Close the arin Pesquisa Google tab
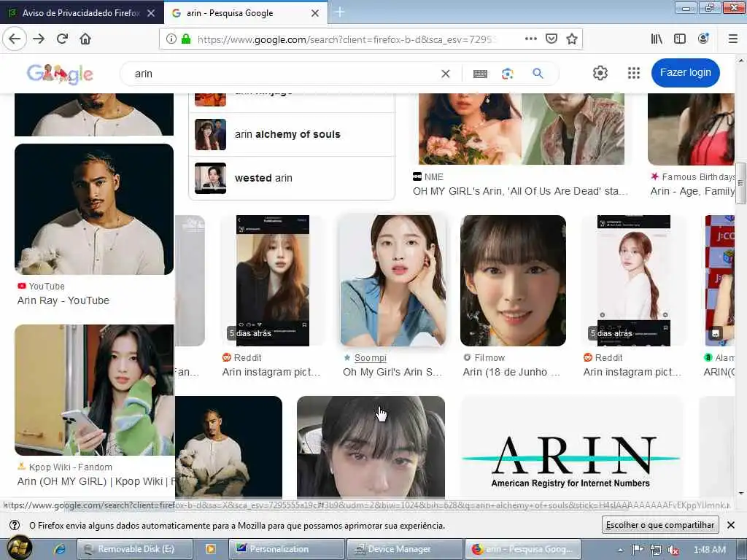This screenshot has width=747, height=560. 315,13
